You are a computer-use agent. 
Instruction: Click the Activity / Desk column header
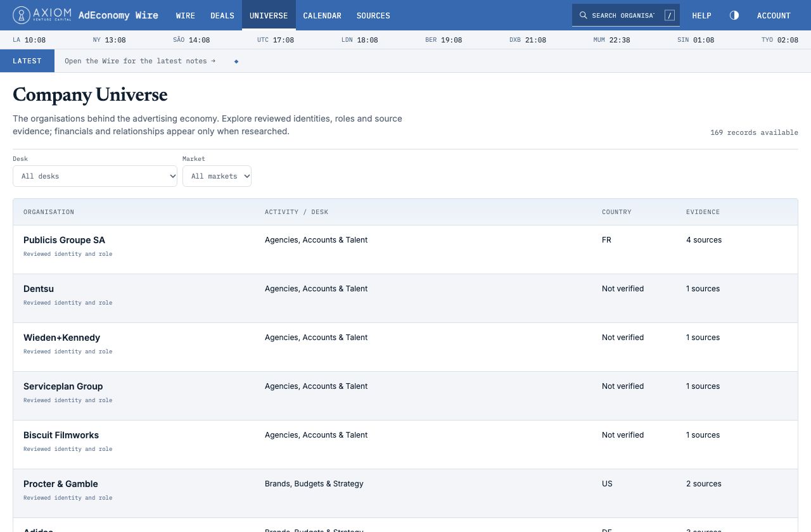tap(297, 212)
